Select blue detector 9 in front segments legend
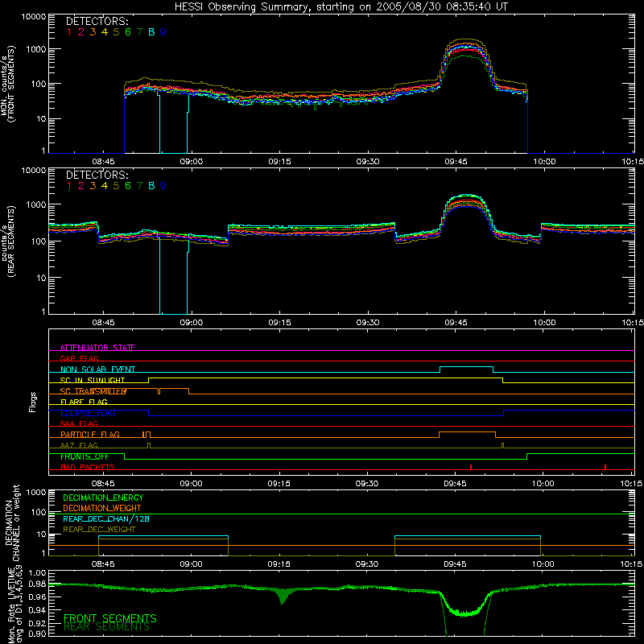 [163, 32]
